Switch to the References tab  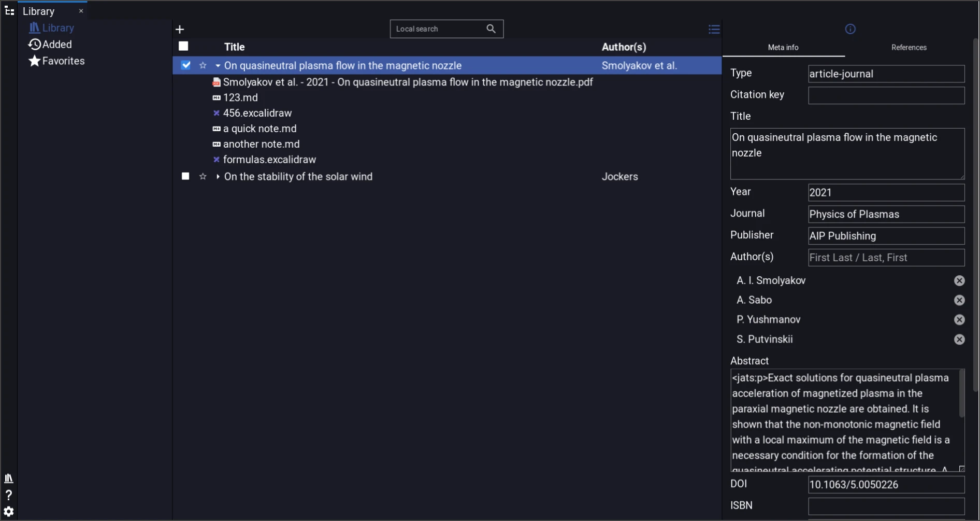pyautogui.click(x=909, y=47)
